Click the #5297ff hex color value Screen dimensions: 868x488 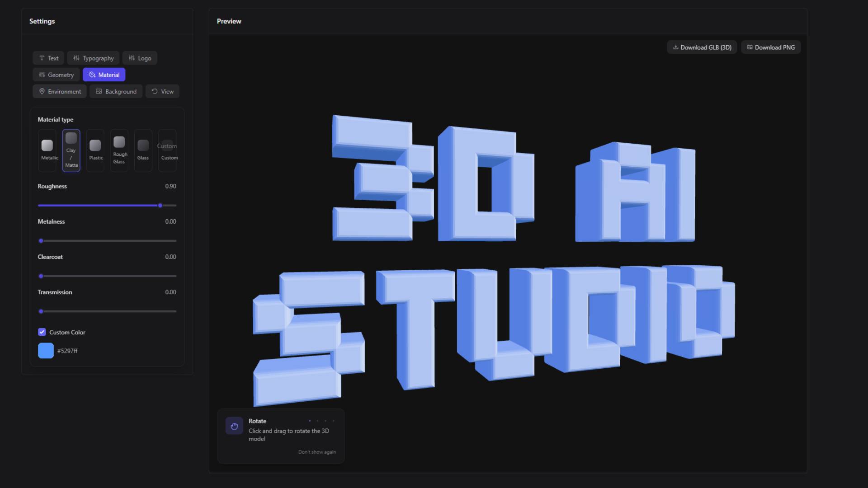point(67,351)
